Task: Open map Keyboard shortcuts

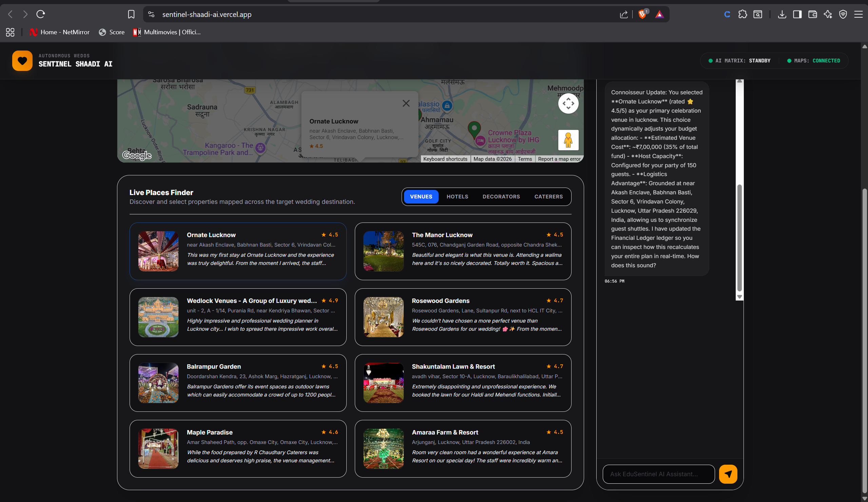Action: tap(445, 159)
